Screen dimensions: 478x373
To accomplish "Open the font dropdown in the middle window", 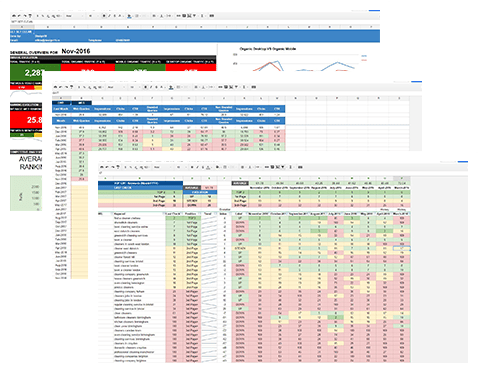I will tap(116, 87).
